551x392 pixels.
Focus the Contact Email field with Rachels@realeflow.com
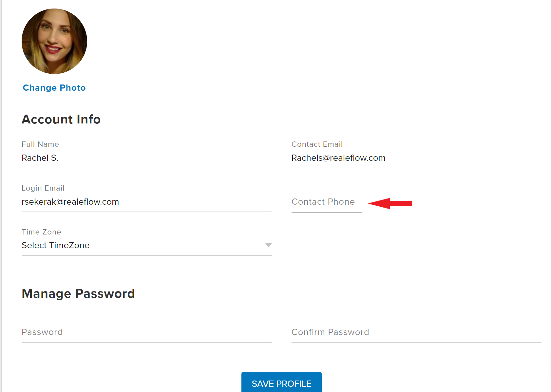(x=416, y=158)
